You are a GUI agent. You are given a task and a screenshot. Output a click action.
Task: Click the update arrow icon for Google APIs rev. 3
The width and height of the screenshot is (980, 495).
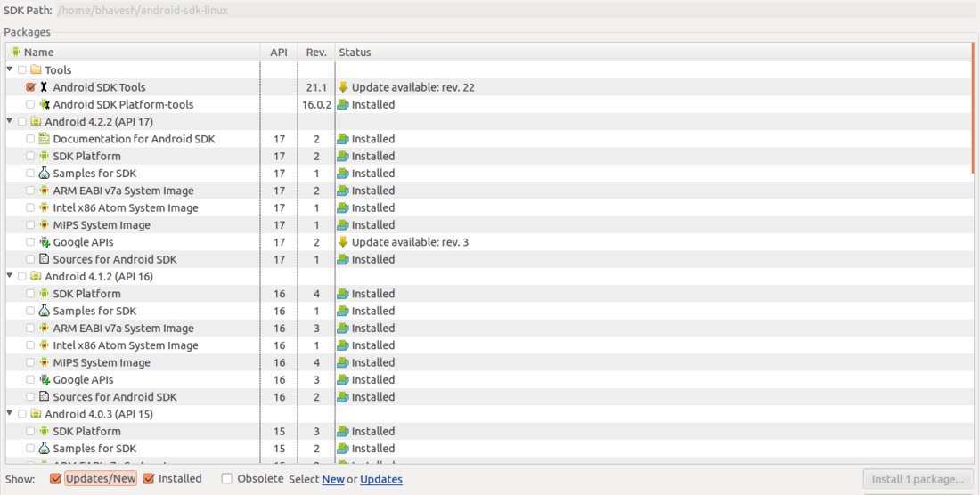[342, 242]
